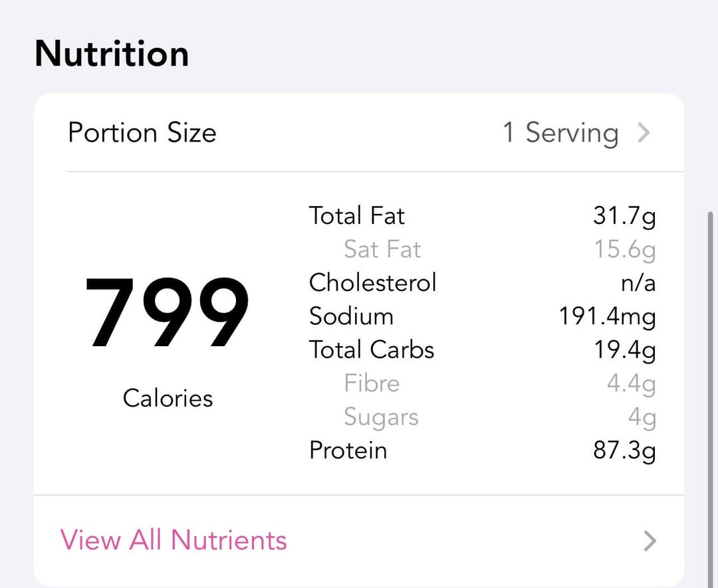The image size is (718, 588).
Task: Select the Sat Fat sub-row label
Action: (x=382, y=249)
